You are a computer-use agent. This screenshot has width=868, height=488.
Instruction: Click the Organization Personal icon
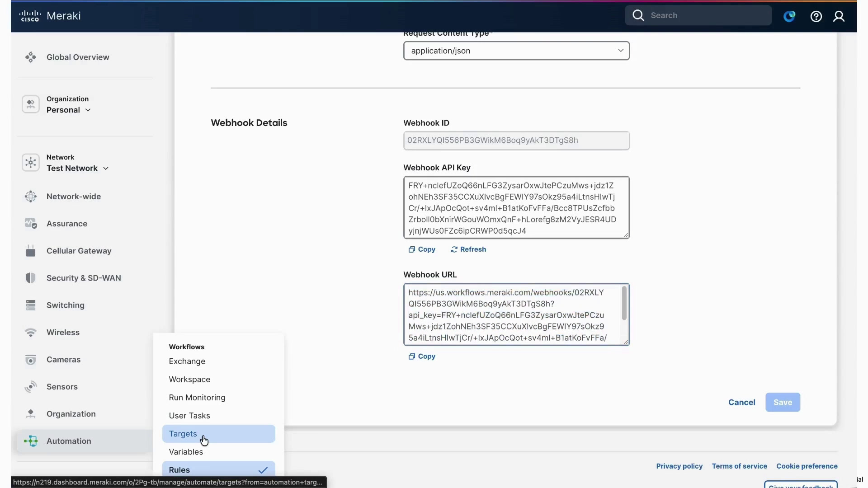31,104
